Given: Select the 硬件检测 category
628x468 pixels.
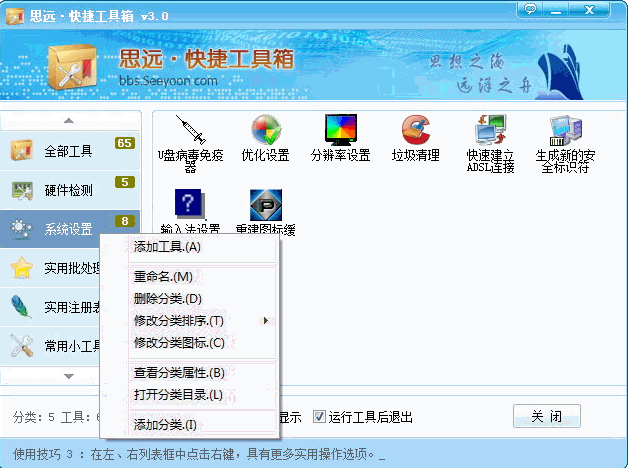Looking at the screenshot, I should coord(70,190).
